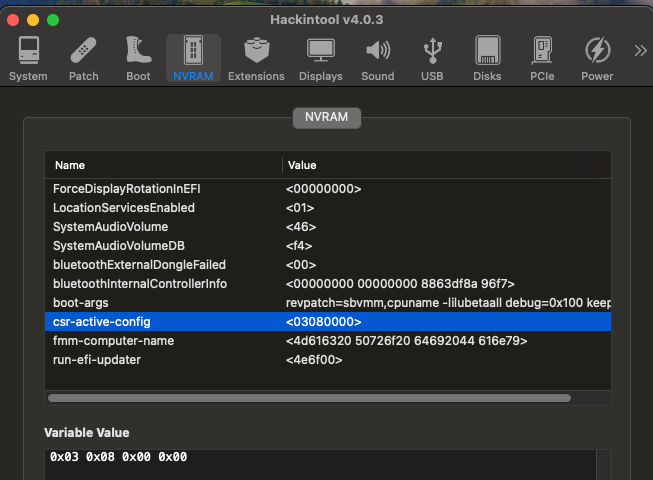Click the horizontal table scrollbar
Screen dimensions: 653x480
point(309,398)
